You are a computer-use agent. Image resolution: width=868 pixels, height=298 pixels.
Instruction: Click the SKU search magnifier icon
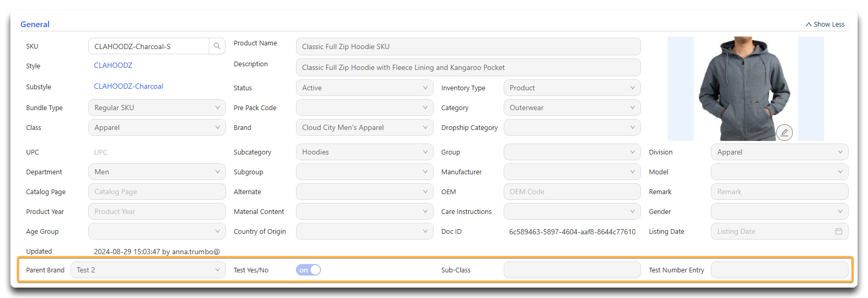(x=217, y=46)
